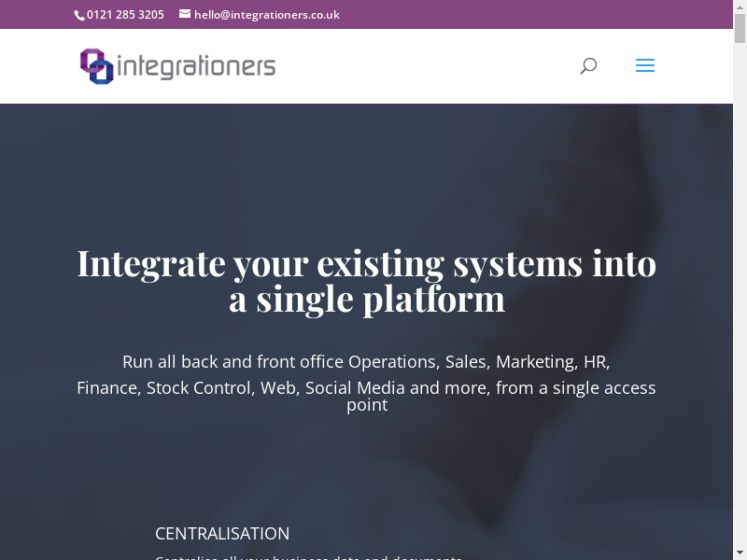Click the integrationers wordmark text
The image size is (747, 560).
[197, 66]
